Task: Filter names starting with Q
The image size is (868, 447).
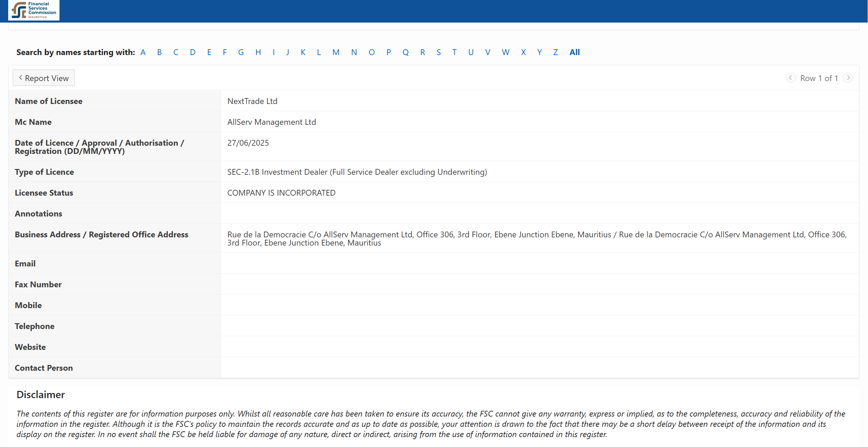Action: [x=406, y=52]
